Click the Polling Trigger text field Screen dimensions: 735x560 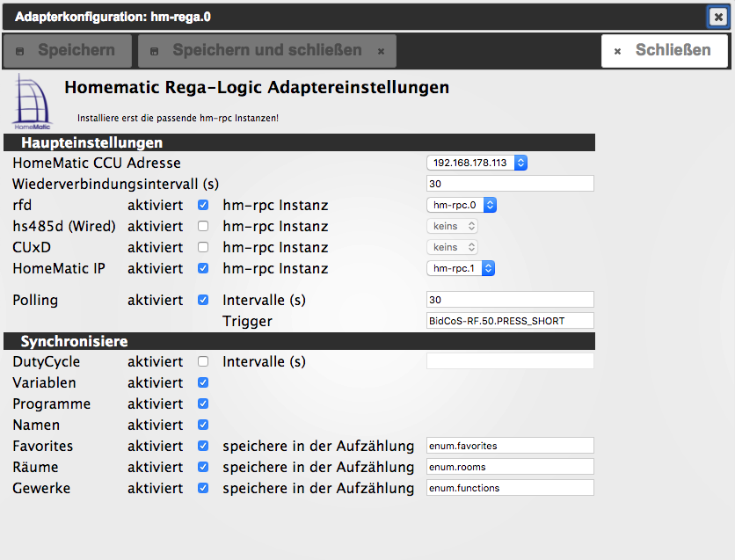510,321
